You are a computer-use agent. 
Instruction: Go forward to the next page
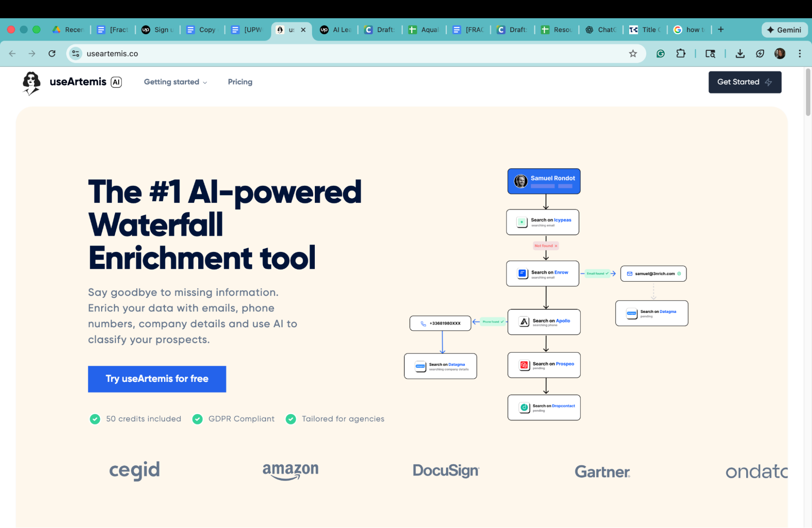pos(32,54)
